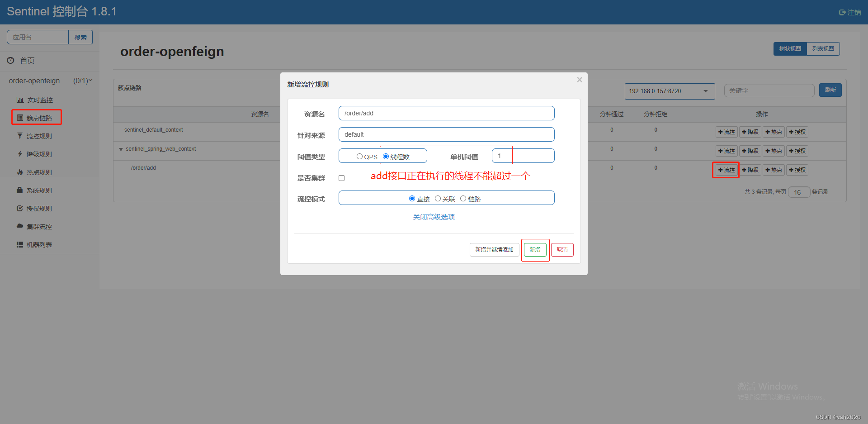This screenshot has width=868, height=424.
Task: Click +授权 for sentinel_default_context row
Action: pos(797,132)
